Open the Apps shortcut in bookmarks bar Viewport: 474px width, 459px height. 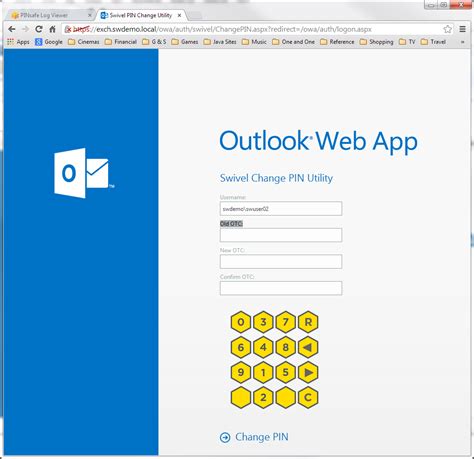(18, 42)
